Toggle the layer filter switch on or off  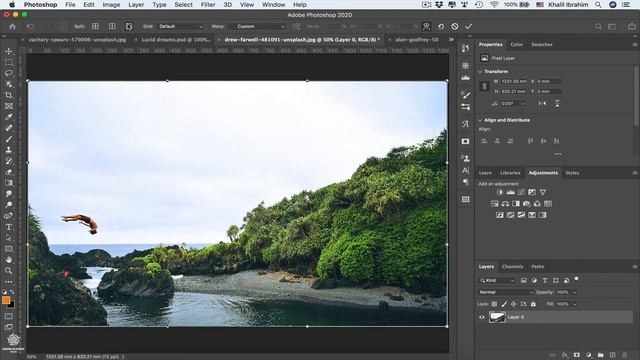pos(576,280)
